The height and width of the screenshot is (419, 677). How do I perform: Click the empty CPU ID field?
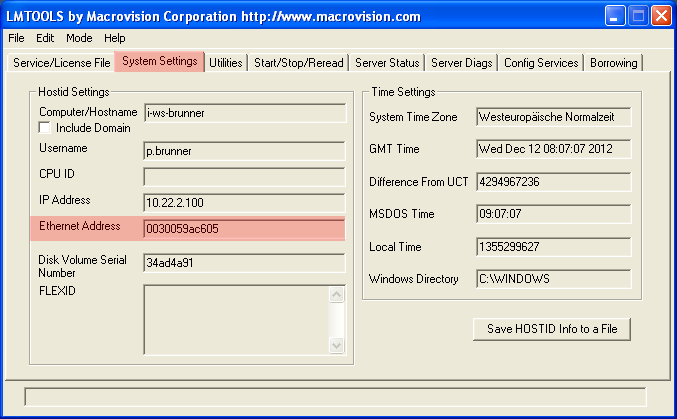[245, 177]
